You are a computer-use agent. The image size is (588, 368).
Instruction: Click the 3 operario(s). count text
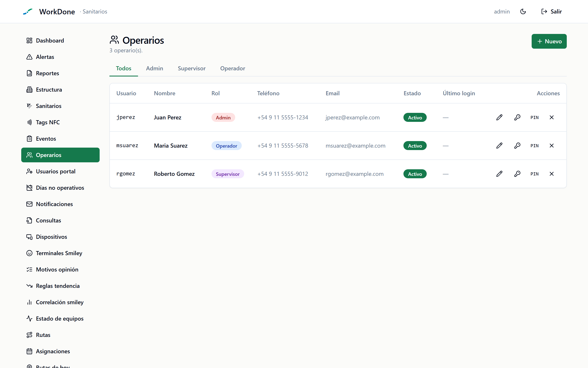[x=126, y=50]
